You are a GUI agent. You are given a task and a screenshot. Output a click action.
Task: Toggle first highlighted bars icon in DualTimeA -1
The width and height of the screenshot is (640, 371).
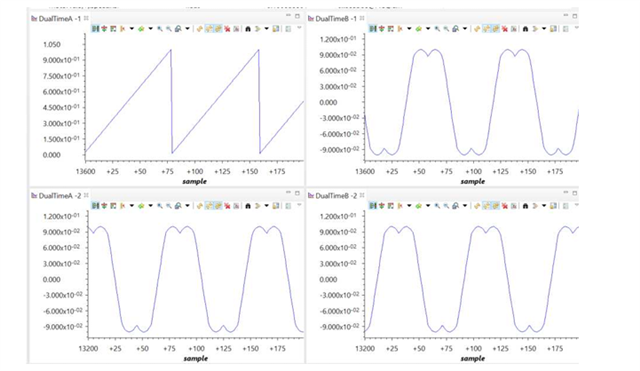pos(95,29)
